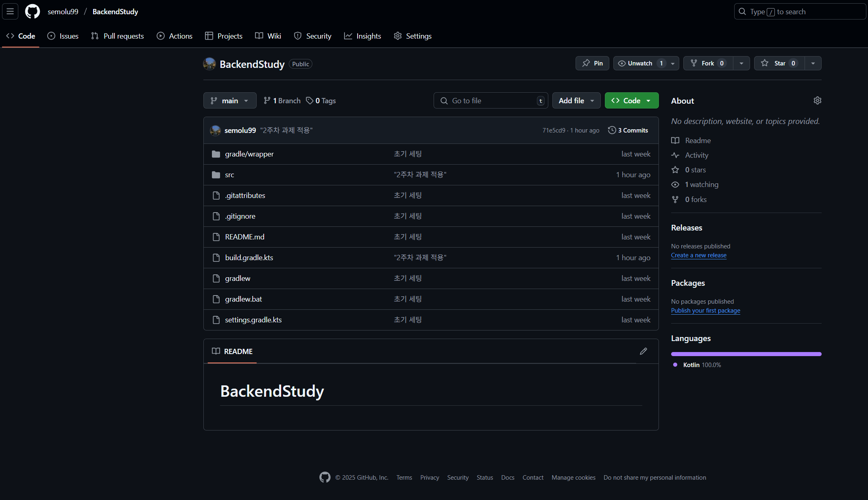
Task: Click the Create a new release link
Action: [x=698, y=255]
